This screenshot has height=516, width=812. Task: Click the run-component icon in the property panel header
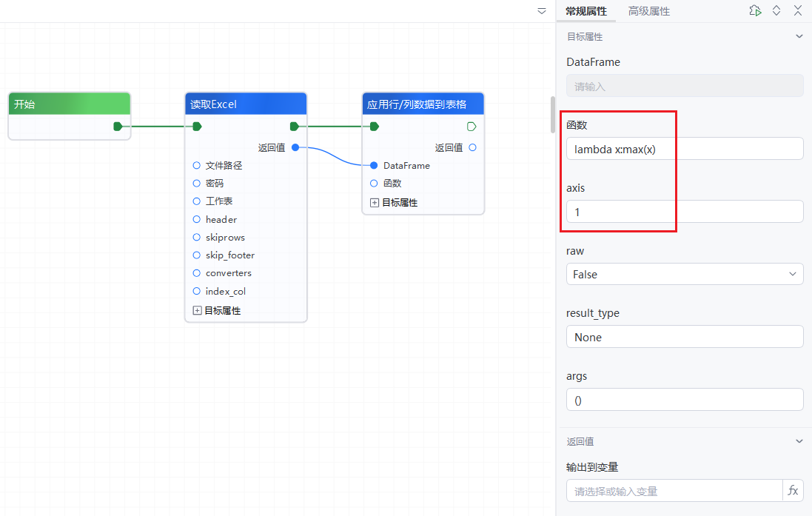tap(755, 10)
